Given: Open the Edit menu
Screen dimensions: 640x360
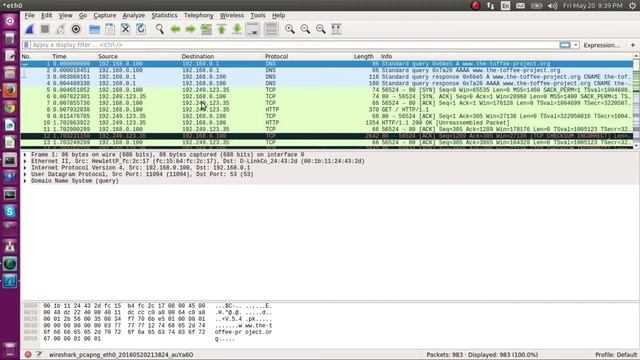Looking at the screenshot, I should [47, 15].
